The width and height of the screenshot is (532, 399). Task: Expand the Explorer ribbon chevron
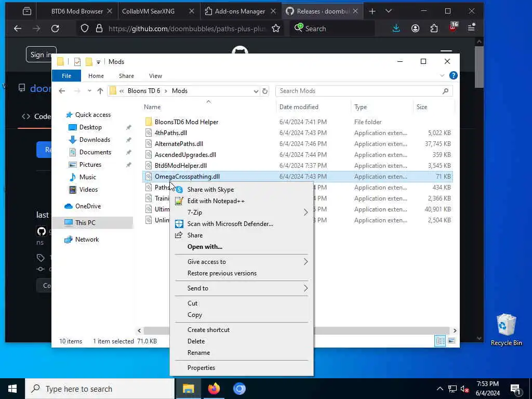[442, 76]
